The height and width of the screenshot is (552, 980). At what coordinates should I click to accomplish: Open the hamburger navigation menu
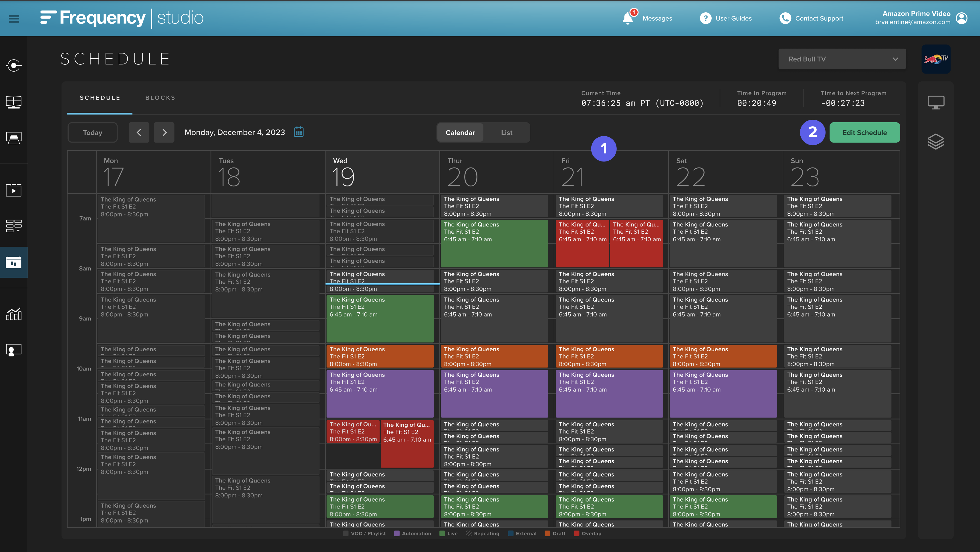[14, 19]
